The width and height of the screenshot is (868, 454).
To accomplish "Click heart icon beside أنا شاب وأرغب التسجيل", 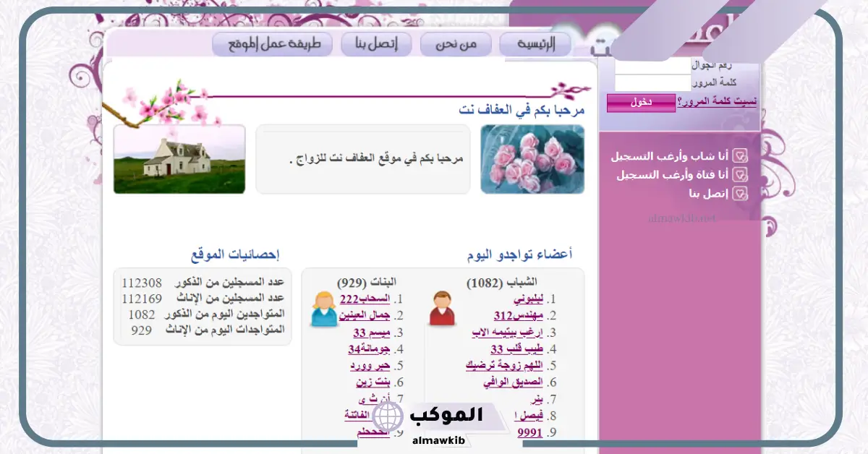I will tap(740, 156).
